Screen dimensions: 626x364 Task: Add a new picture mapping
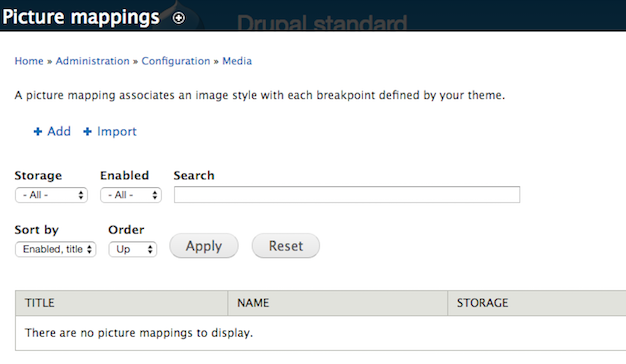coord(52,131)
